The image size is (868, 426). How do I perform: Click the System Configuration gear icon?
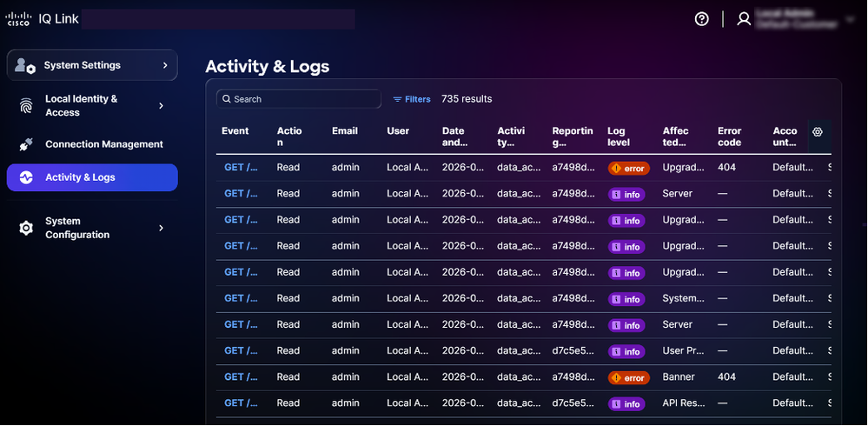point(26,229)
